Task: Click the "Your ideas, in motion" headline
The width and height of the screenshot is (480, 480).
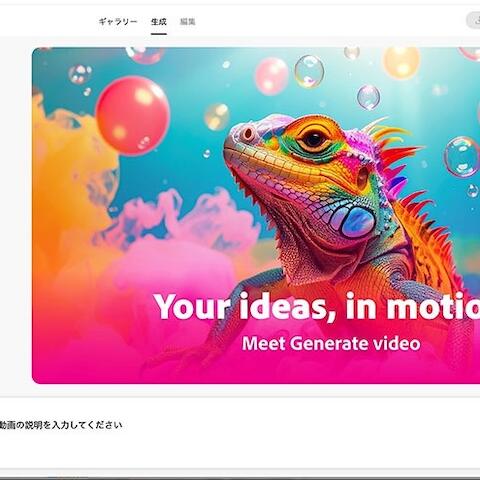Action: tap(317, 306)
